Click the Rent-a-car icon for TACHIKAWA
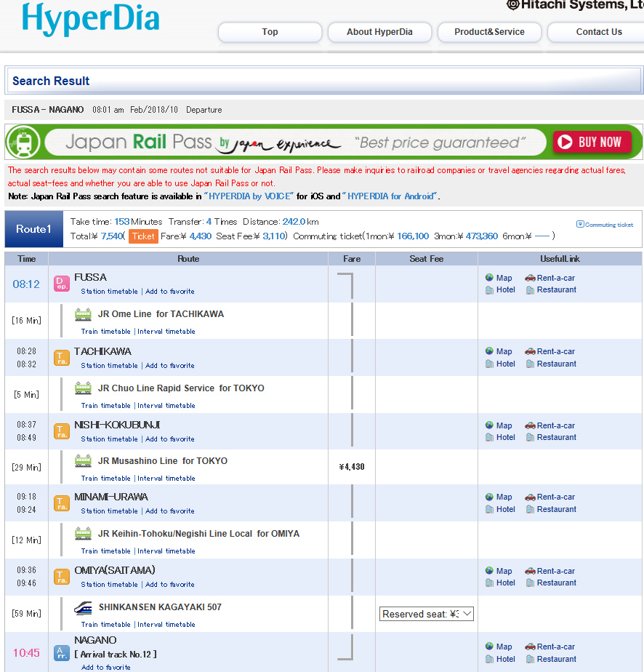 click(x=530, y=351)
